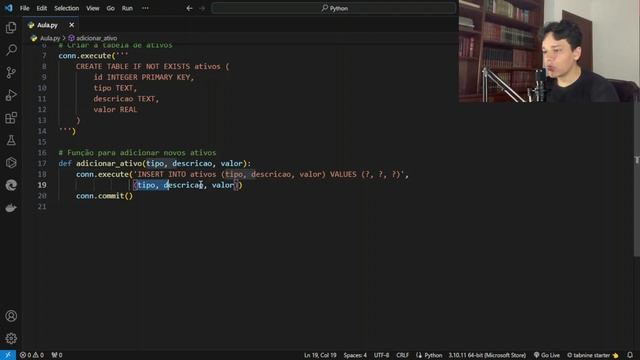Click line number 17 in the gutter

coord(42,164)
